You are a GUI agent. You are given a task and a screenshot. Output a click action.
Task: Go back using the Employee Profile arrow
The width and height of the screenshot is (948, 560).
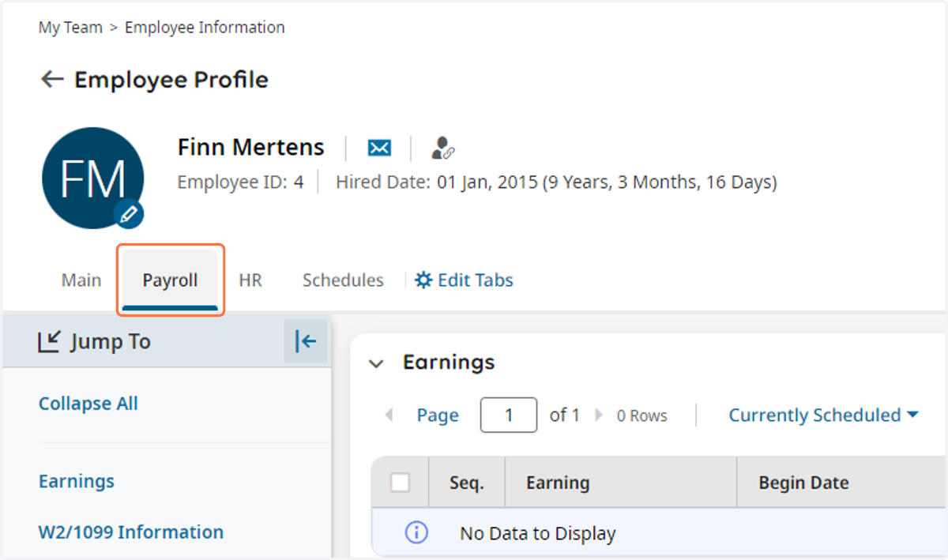click(x=52, y=80)
